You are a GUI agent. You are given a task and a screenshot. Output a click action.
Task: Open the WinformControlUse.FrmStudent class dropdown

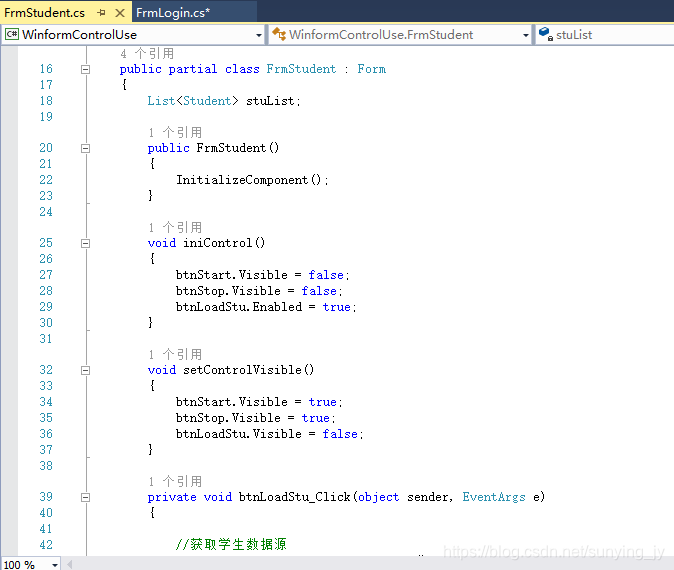click(526, 35)
